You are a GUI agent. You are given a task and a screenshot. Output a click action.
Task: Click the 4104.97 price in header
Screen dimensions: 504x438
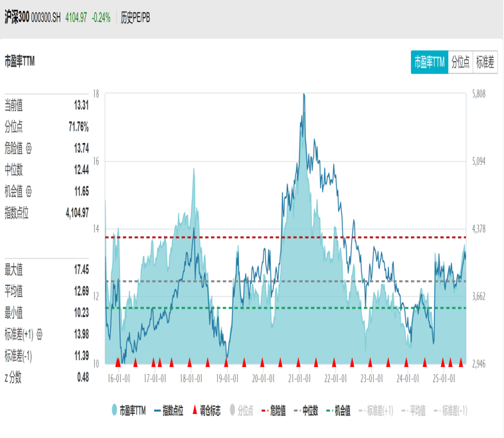click(76, 18)
